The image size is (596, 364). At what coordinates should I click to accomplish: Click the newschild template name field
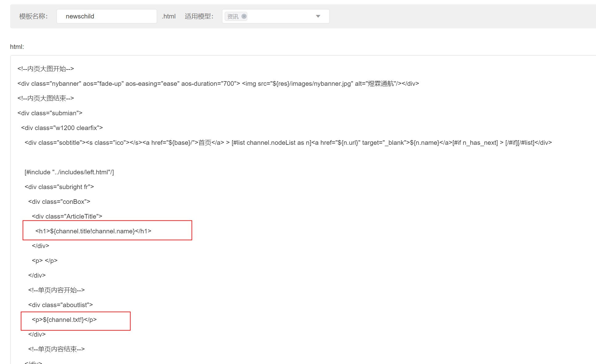point(106,16)
